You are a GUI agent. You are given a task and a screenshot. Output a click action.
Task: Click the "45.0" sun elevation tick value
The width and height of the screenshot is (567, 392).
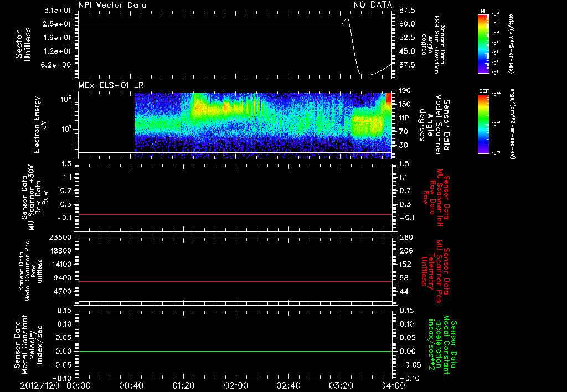tap(407, 51)
